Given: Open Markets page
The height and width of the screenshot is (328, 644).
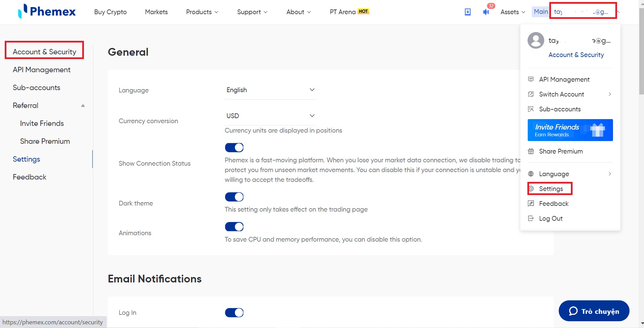Looking at the screenshot, I should pyautogui.click(x=156, y=12).
